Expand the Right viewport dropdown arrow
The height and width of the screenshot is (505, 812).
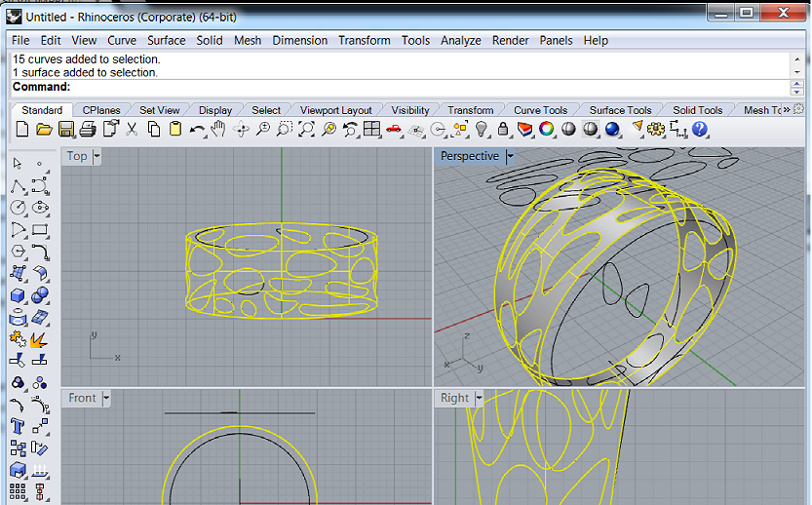(479, 398)
